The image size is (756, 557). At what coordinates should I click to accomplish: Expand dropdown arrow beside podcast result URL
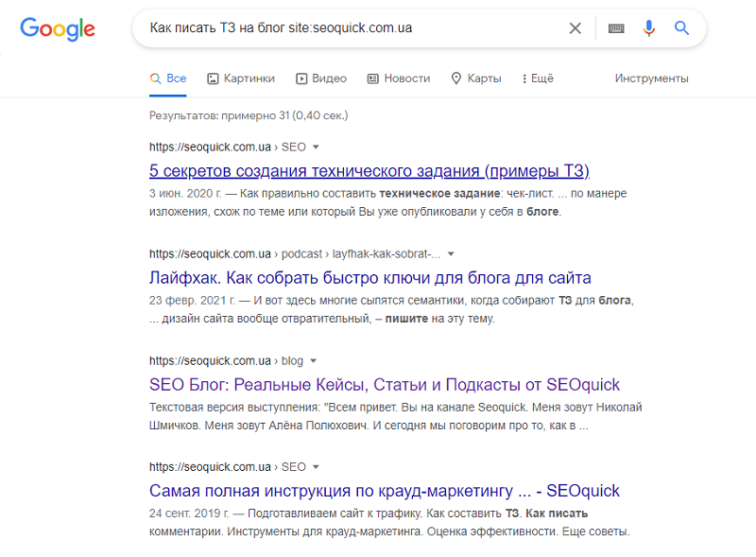coord(451,254)
